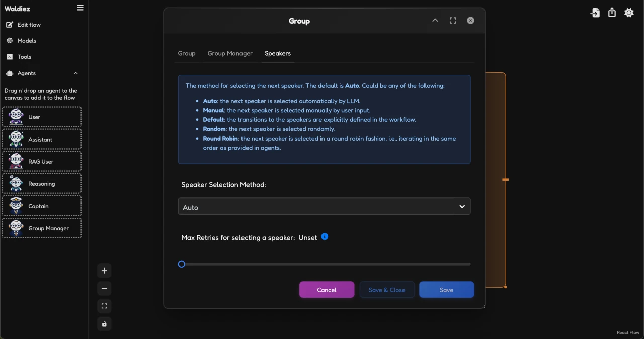Toggle canvas interactivity lock
The width and height of the screenshot is (644, 339).
[x=104, y=324]
